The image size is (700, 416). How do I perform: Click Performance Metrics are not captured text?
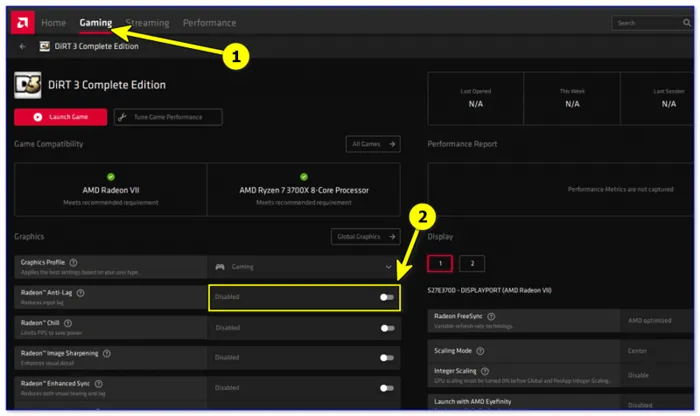coord(621,189)
